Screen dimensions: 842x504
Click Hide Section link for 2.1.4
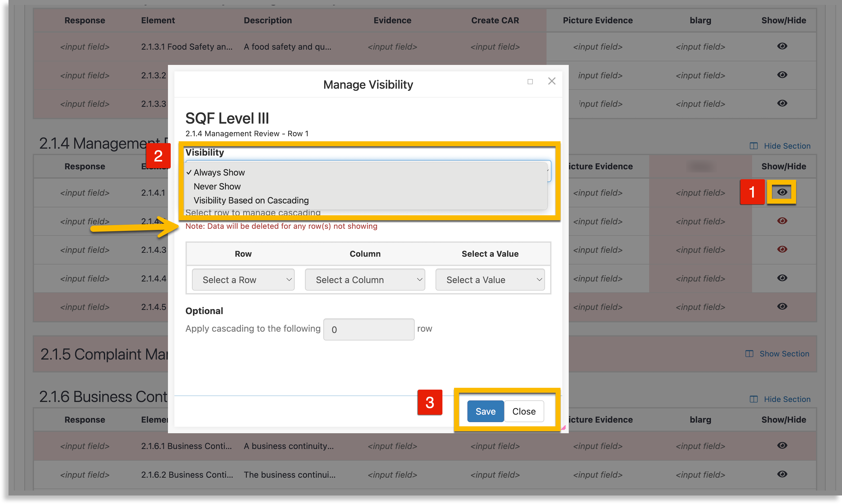(x=787, y=146)
